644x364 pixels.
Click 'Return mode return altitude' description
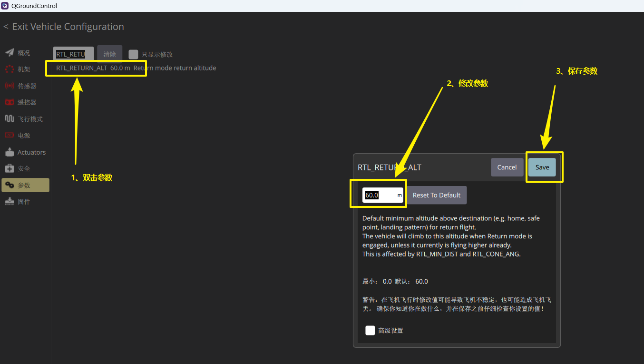tap(175, 68)
